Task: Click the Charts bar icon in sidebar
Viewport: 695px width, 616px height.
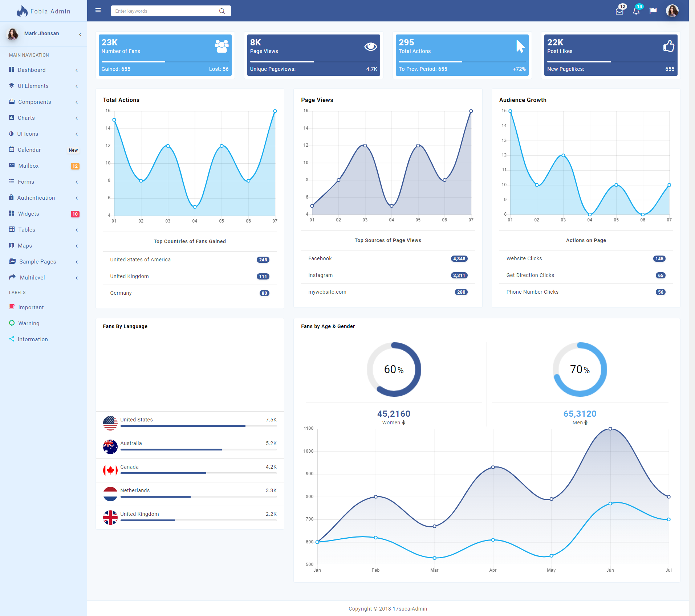Action: click(12, 117)
